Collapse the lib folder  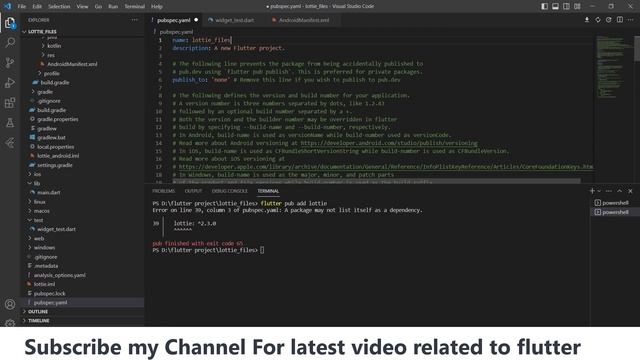click(37, 183)
